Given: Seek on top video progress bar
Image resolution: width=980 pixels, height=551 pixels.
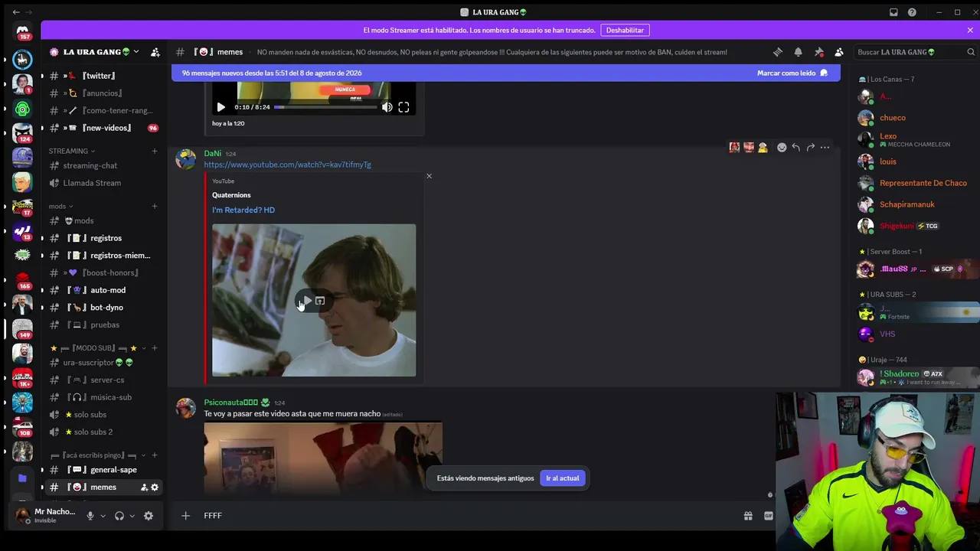Looking at the screenshot, I should [325, 107].
